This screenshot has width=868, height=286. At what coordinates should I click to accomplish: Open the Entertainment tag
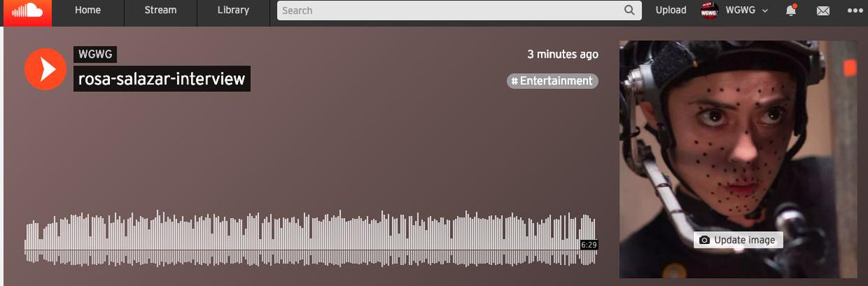click(x=553, y=81)
